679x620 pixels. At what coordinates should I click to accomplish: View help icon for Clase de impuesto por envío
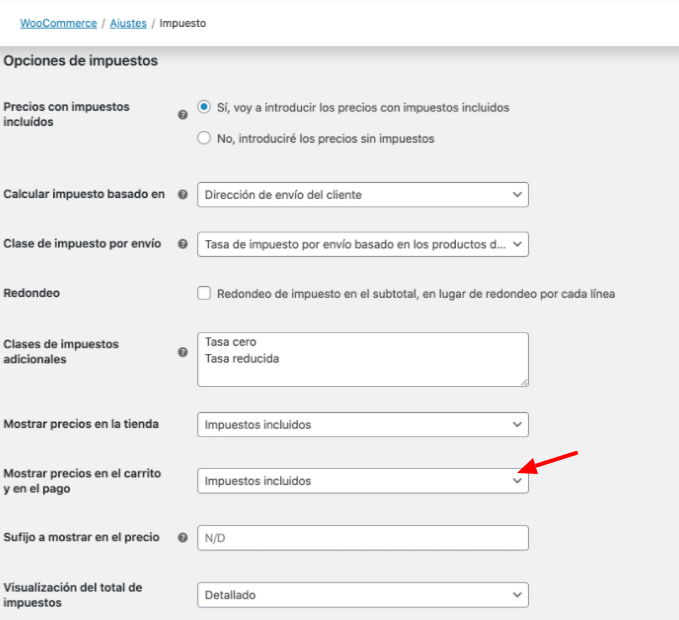tap(183, 244)
